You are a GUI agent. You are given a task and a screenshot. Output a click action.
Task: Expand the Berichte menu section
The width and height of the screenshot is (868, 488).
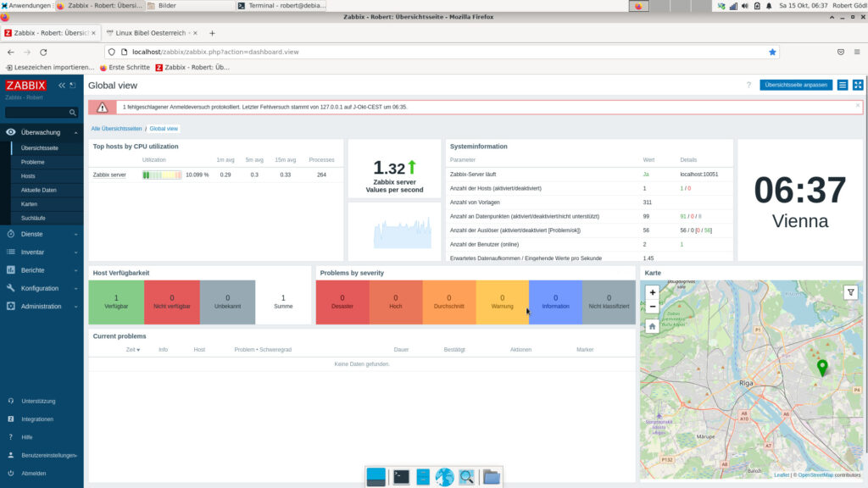pos(42,270)
